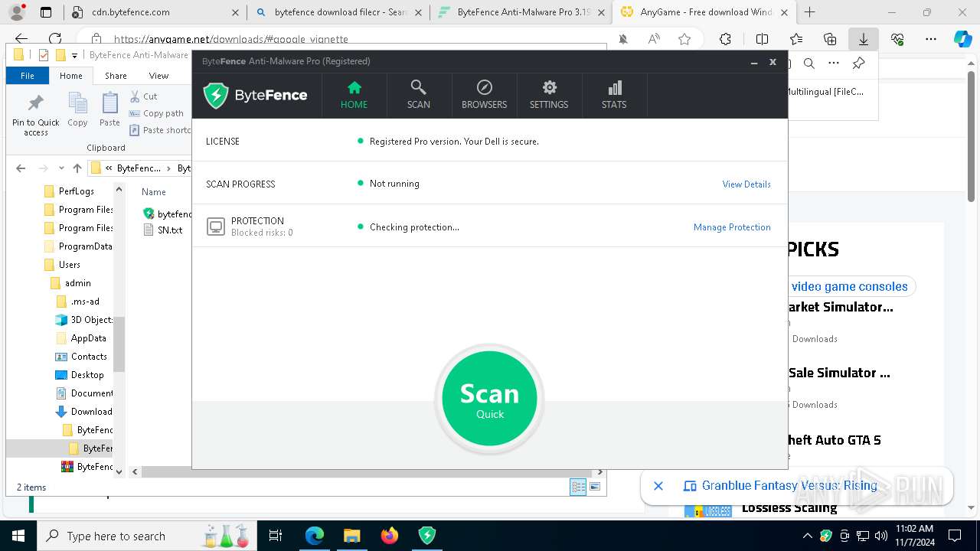The image size is (980, 551).
Task: Open Edge extensions puzzle icon
Action: pyautogui.click(x=725, y=39)
